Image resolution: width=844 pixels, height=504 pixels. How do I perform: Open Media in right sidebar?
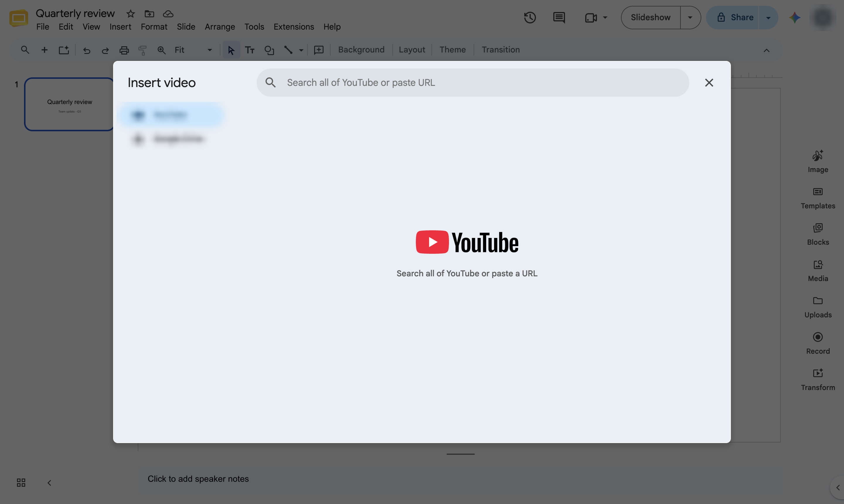click(818, 271)
